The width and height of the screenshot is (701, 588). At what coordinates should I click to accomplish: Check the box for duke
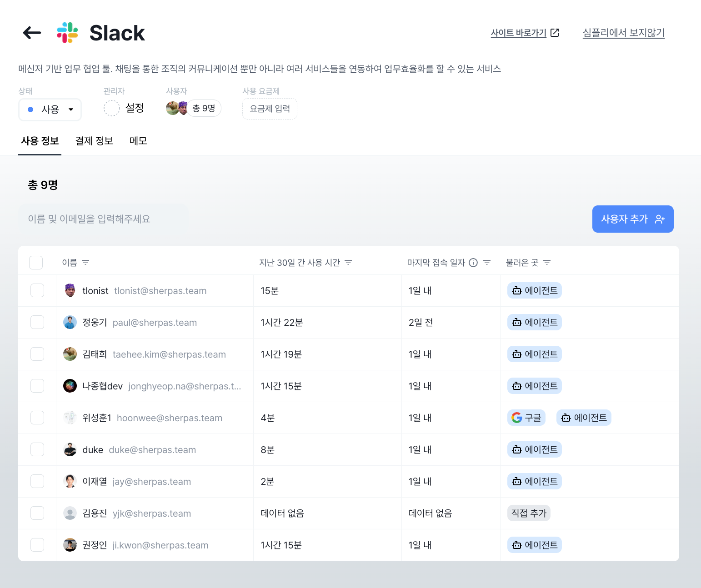click(37, 449)
